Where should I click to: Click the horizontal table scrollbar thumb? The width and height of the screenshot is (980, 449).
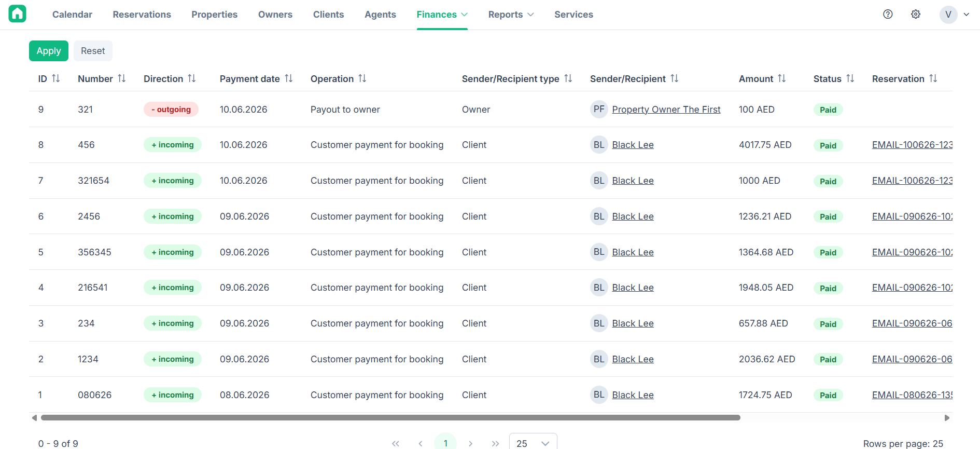390,418
